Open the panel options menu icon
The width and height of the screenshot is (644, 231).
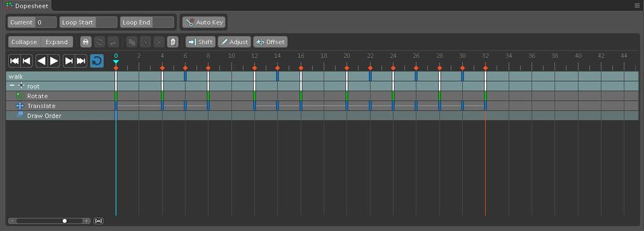click(x=637, y=6)
